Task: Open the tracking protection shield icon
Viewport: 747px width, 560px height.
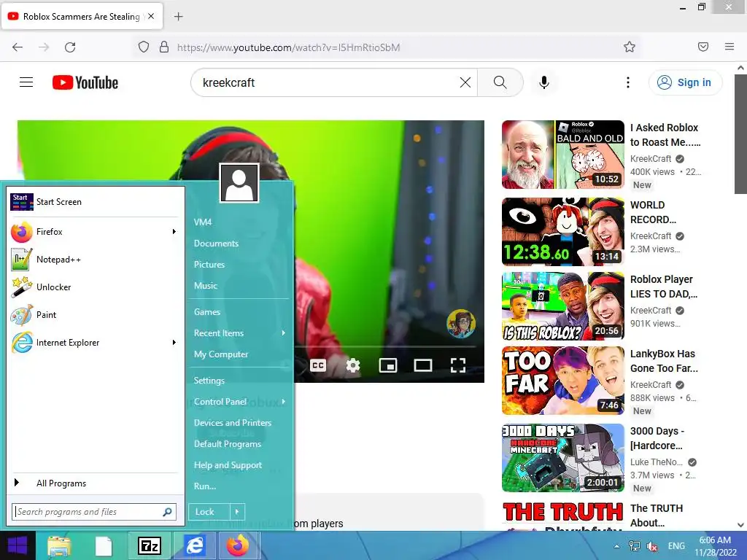Action: [x=144, y=47]
